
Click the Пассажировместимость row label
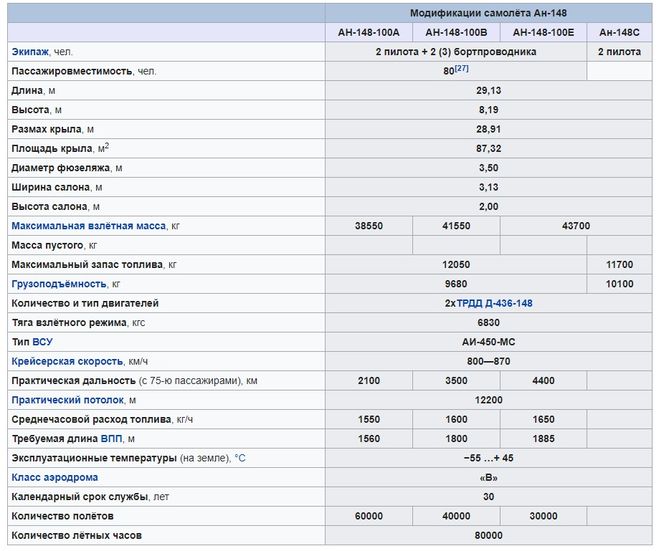point(84,71)
